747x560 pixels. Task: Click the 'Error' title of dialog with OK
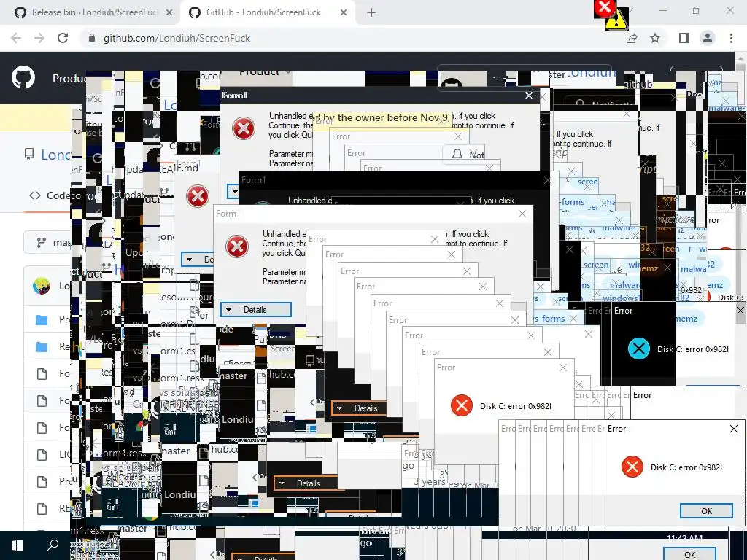pyautogui.click(x=616, y=429)
